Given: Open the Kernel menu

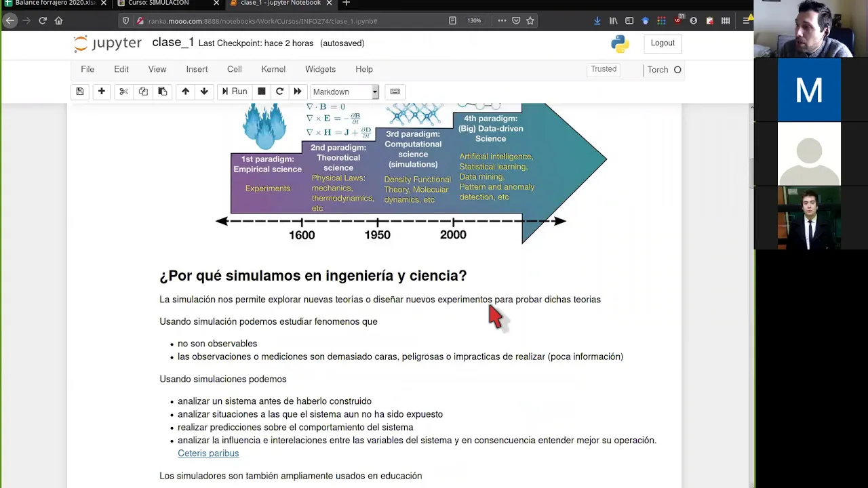Looking at the screenshot, I should click(x=273, y=69).
